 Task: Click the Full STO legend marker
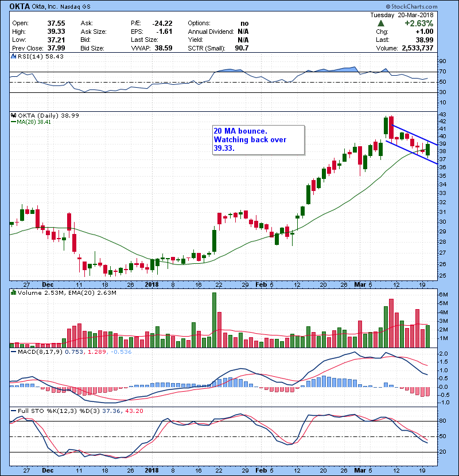(13, 411)
